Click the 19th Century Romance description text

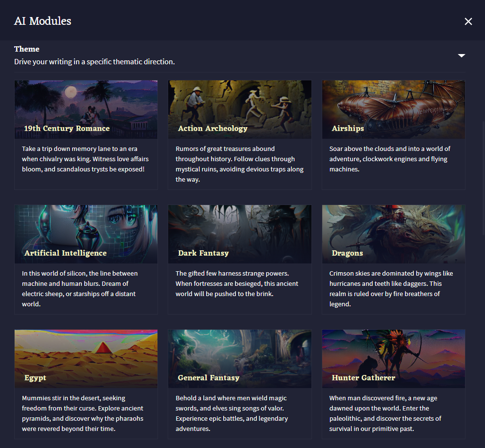[x=85, y=159]
